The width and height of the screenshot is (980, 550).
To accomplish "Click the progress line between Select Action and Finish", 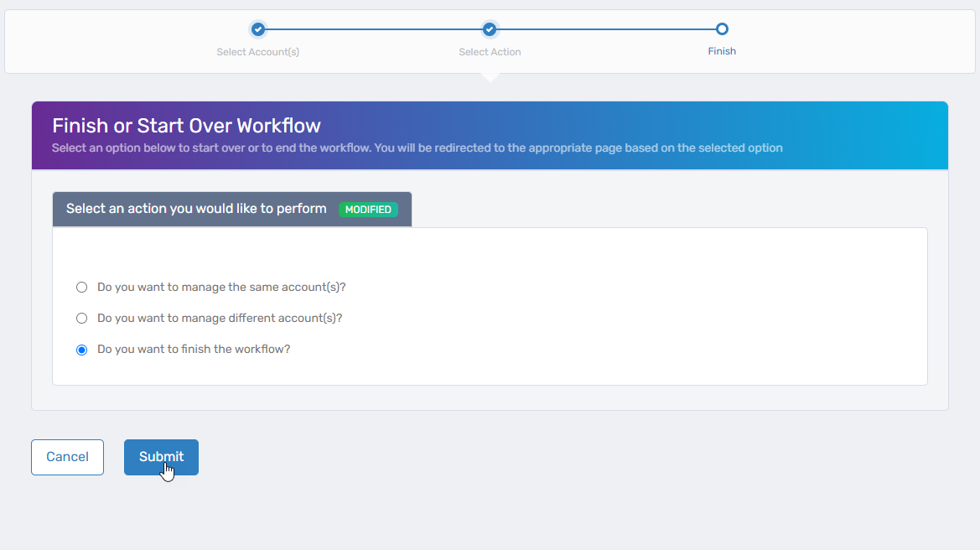I will tap(605, 29).
